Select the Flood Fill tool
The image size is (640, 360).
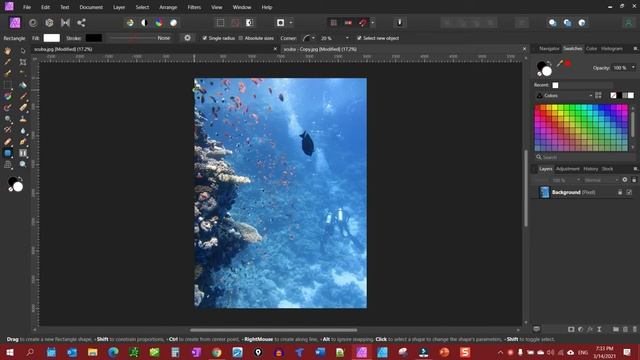click(x=23, y=85)
